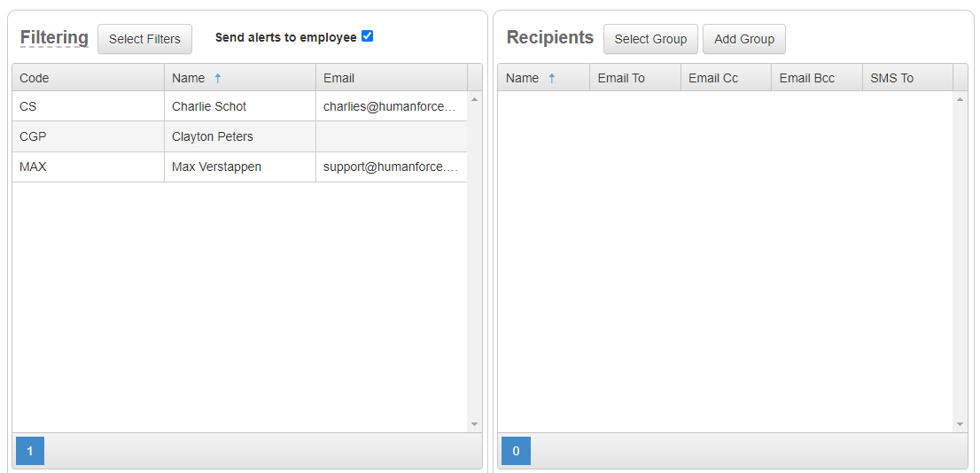Select the Charlie Schot row

click(x=209, y=106)
